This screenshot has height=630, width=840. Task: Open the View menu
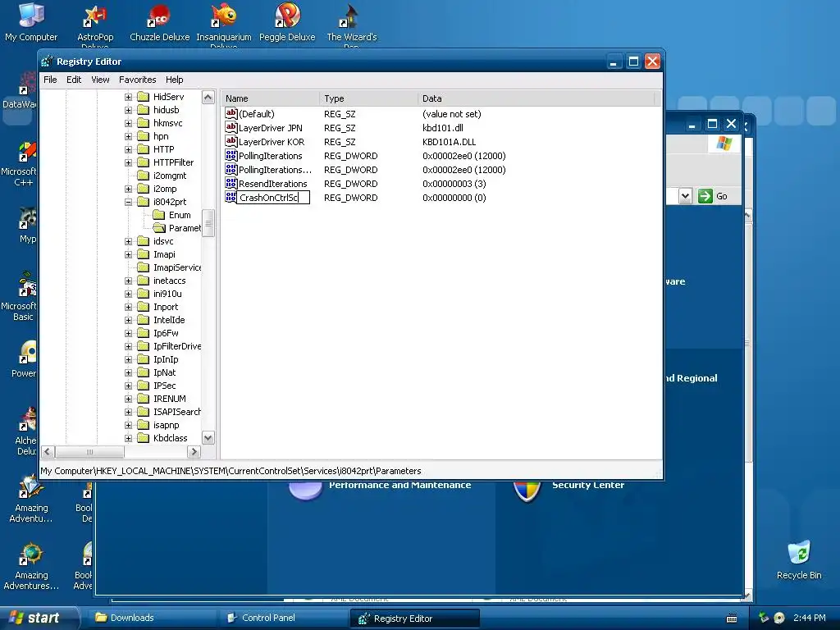(100, 80)
